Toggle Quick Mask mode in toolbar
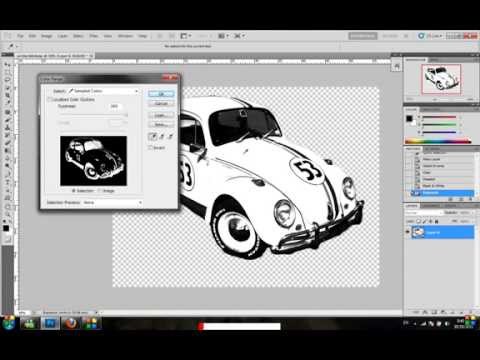 pos(8,239)
